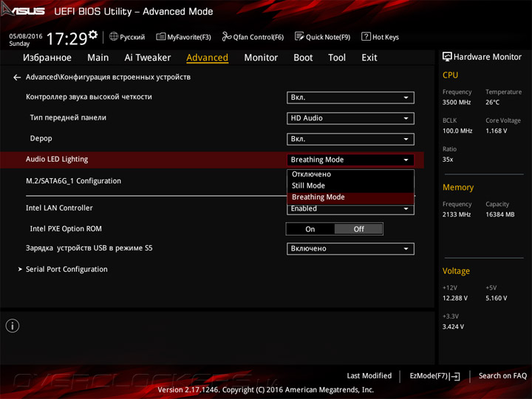Click the MyFavorite list icon
Image resolution: width=532 pixels, height=399 pixels.
pyautogui.click(x=161, y=37)
